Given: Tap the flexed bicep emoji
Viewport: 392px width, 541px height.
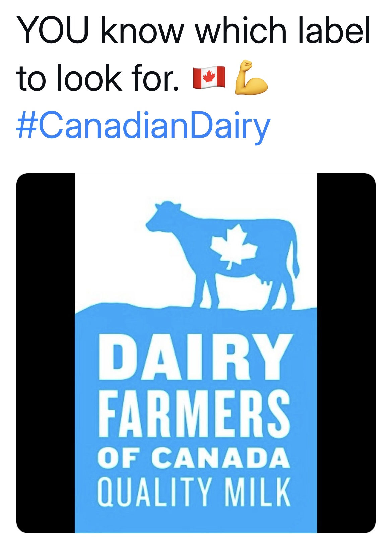Looking at the screenshot, I should click(x=251, y=77).
